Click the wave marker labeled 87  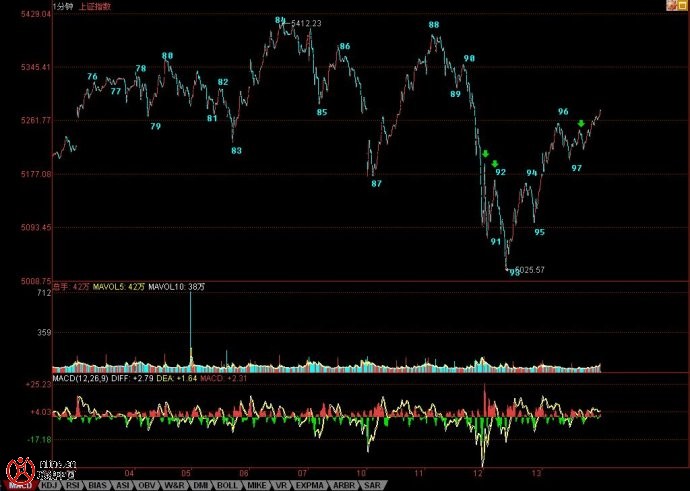pos(376,184)
